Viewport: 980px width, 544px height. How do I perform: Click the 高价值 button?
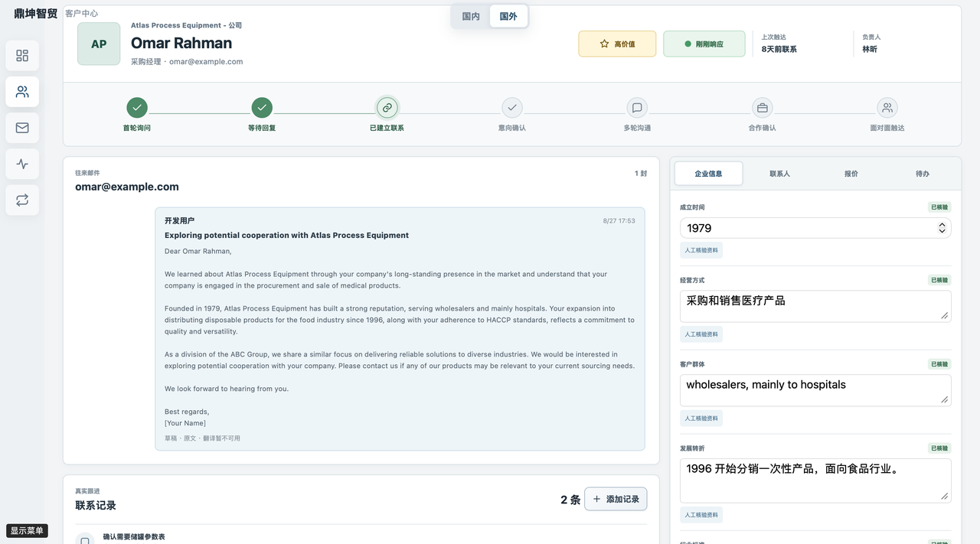[x=617, y=44]
